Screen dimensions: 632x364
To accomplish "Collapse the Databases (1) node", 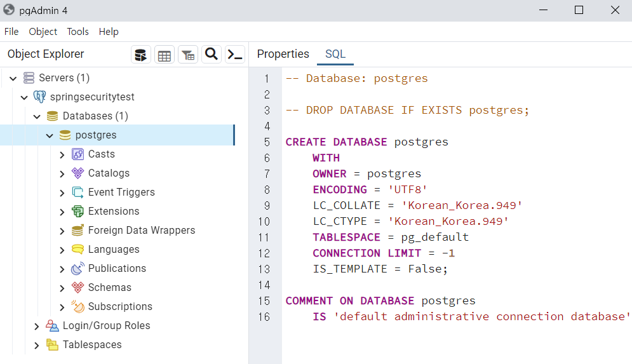I will (37, 116).
